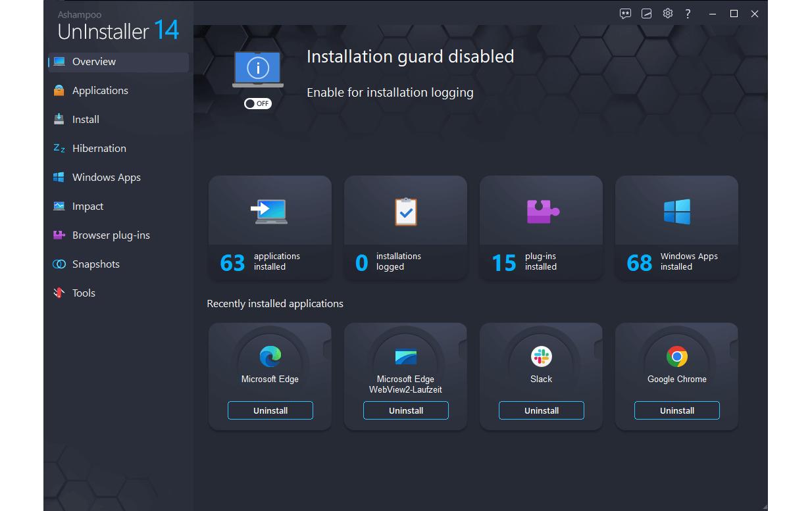Viewport: 812px width, 511px height.
Task: Click the Edge WebView2-Laufzeit app icon
Action: pos(406,356)
